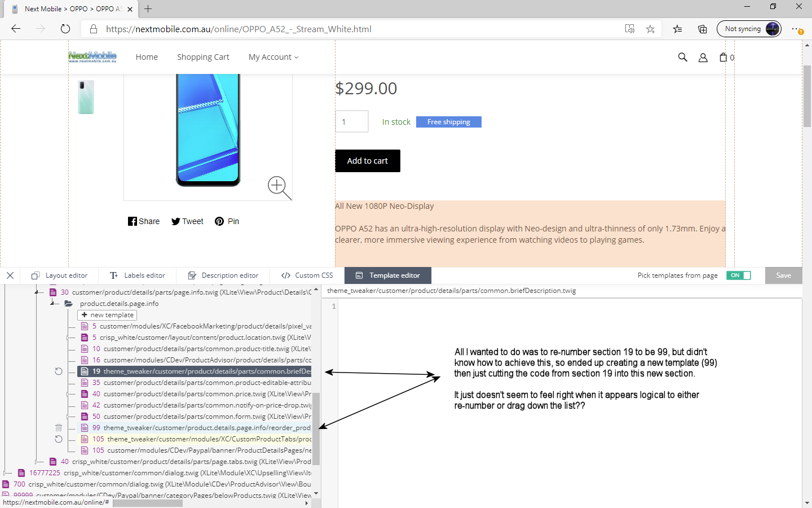Click the All New 1080P Neo-Display text
Image resolution: width=812 pixels, height=508 pixels.
point(385,206)
